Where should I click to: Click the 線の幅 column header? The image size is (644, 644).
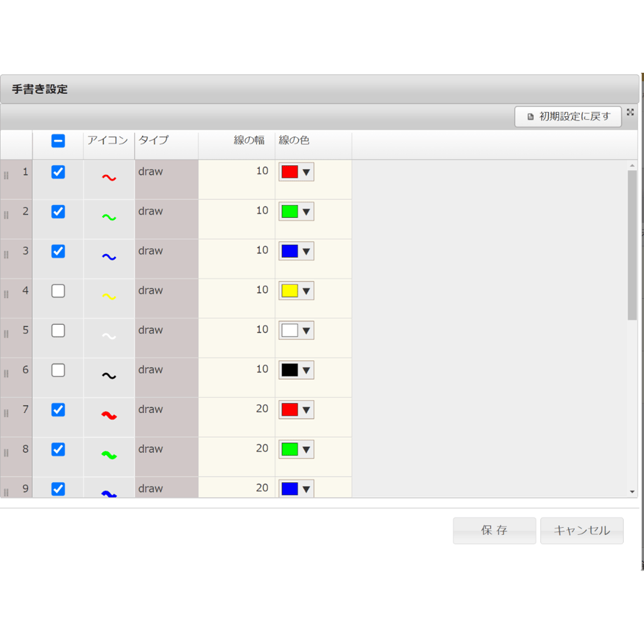(237, 145)
